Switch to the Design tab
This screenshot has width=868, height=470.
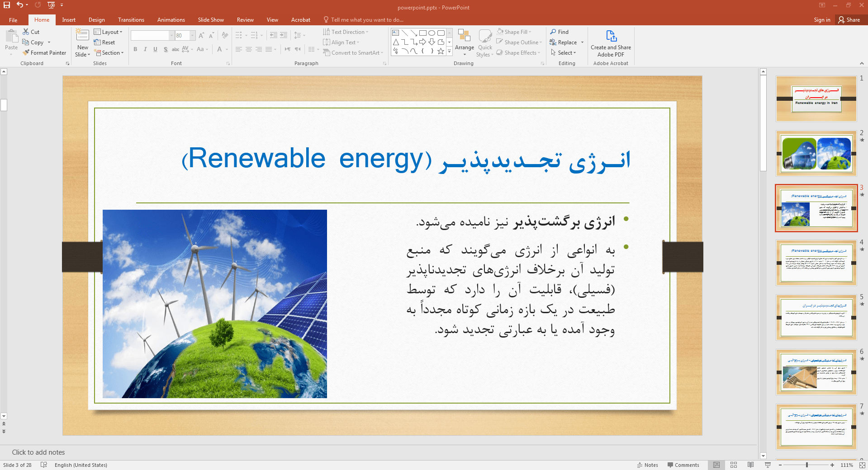pyautogui.click(x=97, y=20)
